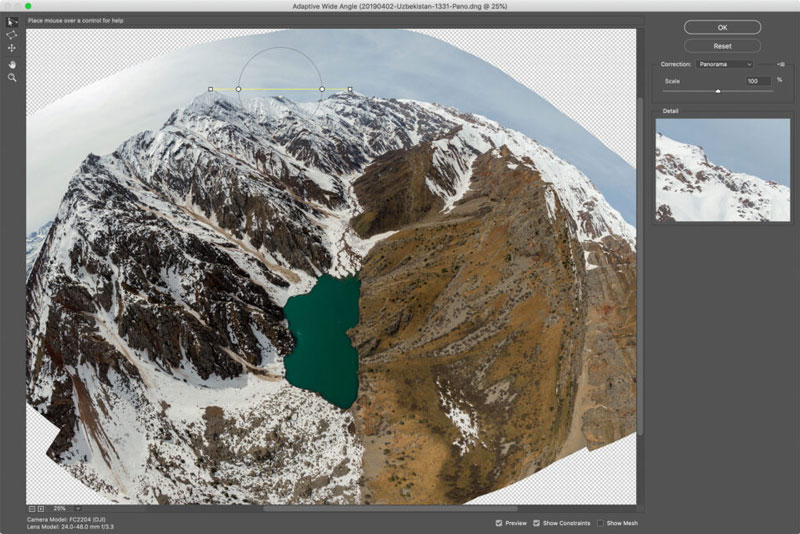800x534 pixels.
Task: Click the Detail preview thumbnail
Action: coord(722,169)
